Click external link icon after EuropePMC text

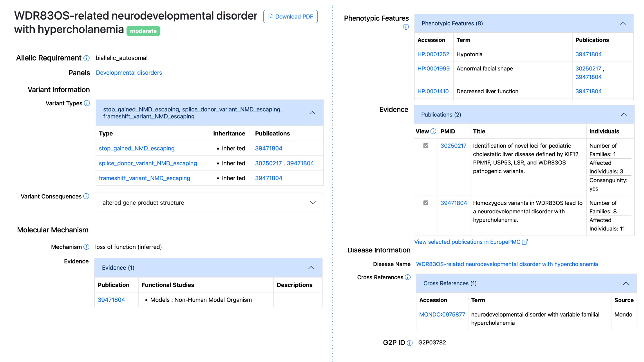click(525, 242)
